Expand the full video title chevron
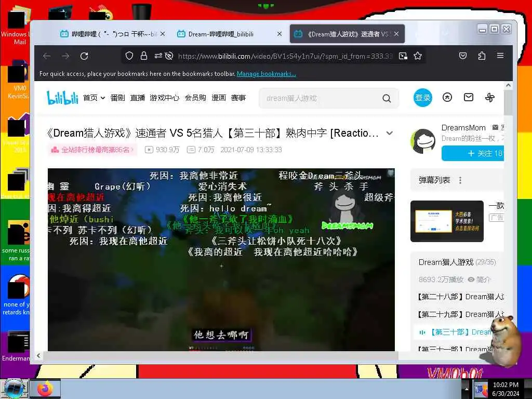This screenshot has height=399, width=532. [x=390, y=134]
